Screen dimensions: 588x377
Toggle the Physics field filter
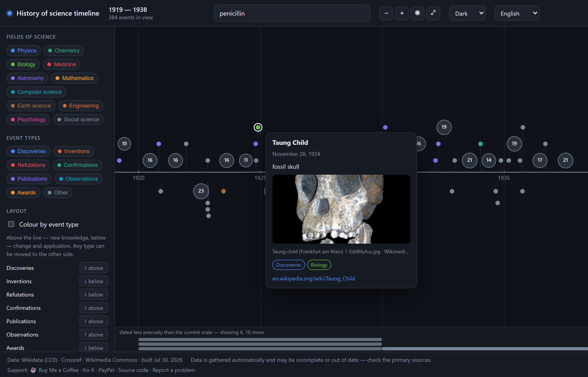[24, 51]
